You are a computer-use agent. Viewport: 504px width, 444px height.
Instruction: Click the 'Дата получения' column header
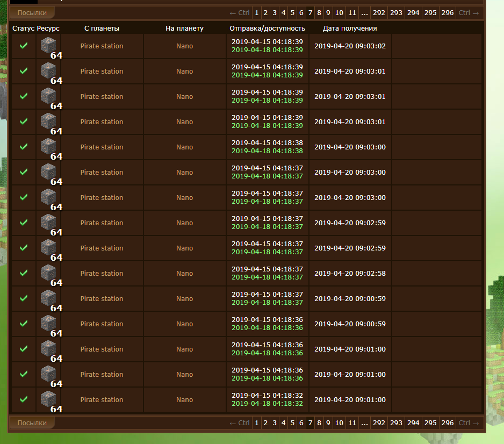click(x=350, y=28)
